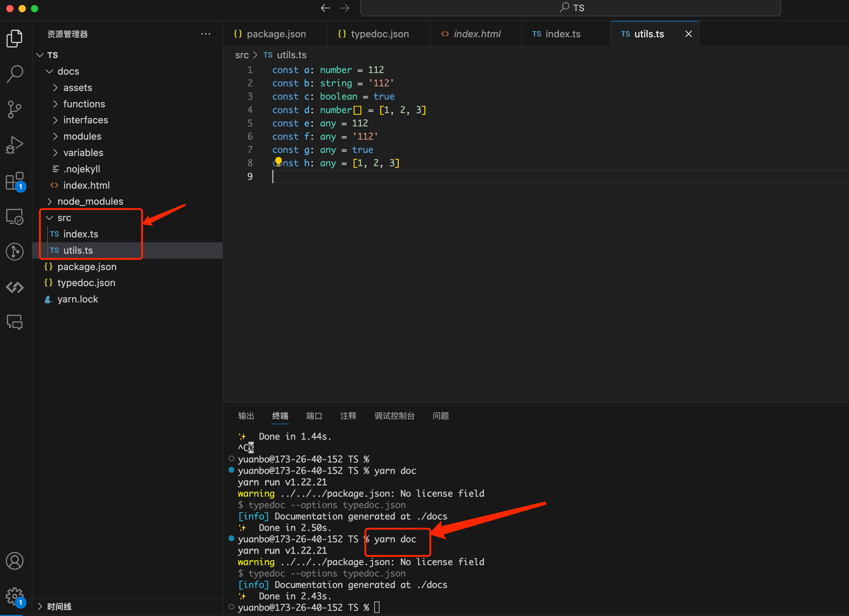Click the Accounts icon
The image size is (849, 616).
coord(14,561)
